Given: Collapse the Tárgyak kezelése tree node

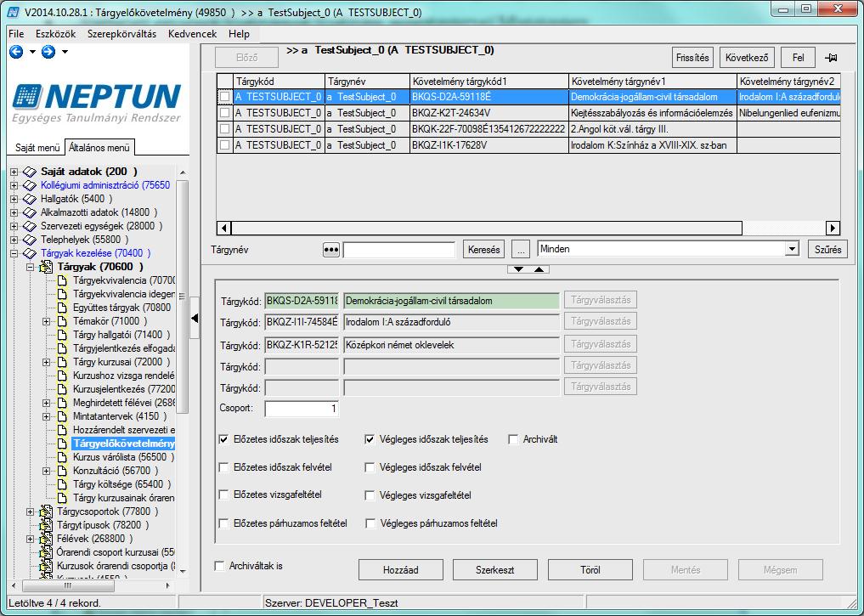Looking at the screenshot, I should (x=14, y=253).
